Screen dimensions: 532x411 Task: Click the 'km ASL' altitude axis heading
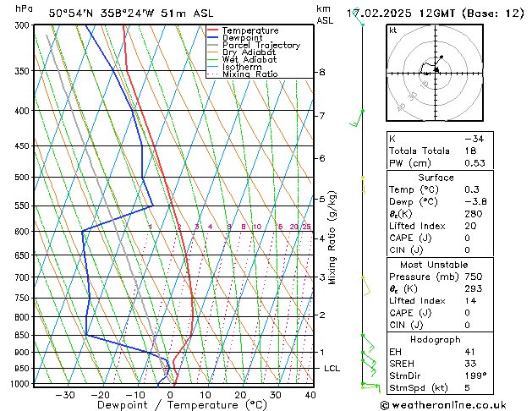pos(325,14)
